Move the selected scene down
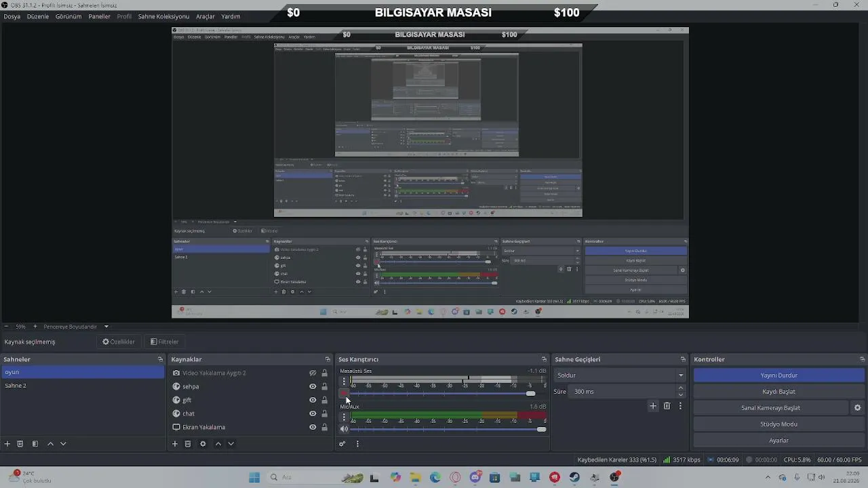Viewport: 868px width, 488px height. tap(63, 444)
